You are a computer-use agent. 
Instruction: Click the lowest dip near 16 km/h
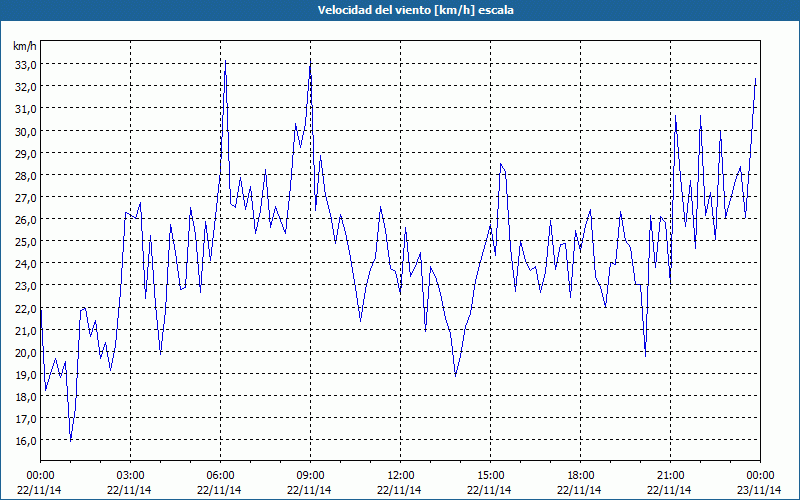(x=70, y=441)
